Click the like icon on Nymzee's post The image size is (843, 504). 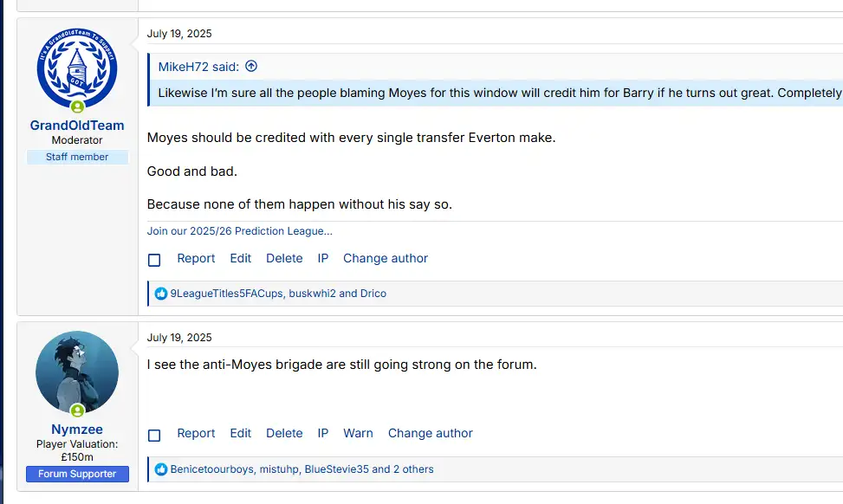pyautogui.click(x=160, y=469)
